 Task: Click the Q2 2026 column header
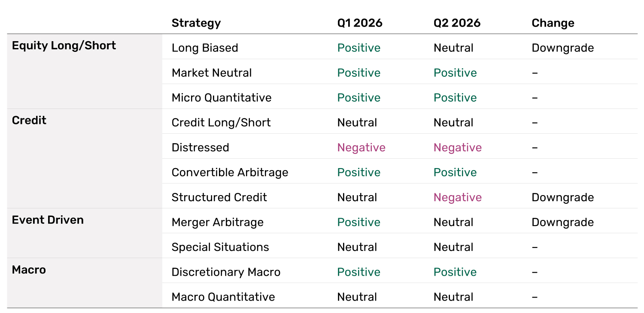pyautogui.click(x=457, y=23)
